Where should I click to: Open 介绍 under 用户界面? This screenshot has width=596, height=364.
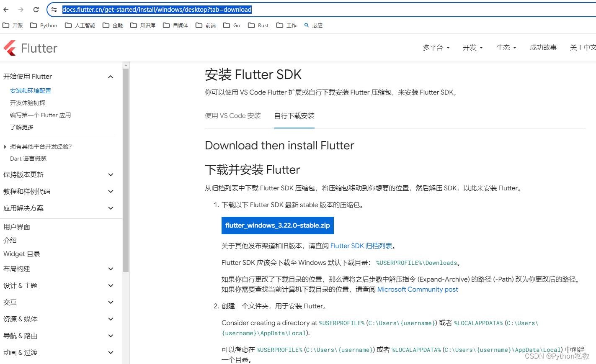[x=10, y=241]
